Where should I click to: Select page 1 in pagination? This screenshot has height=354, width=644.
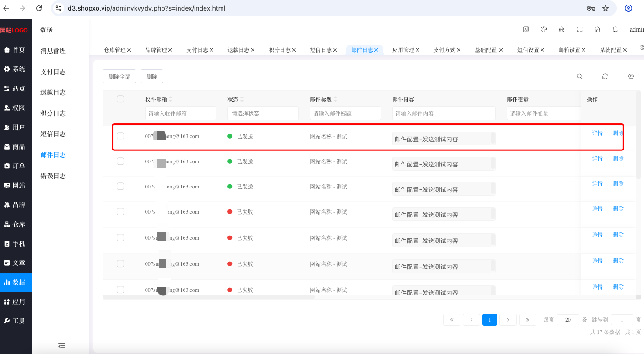490,320
